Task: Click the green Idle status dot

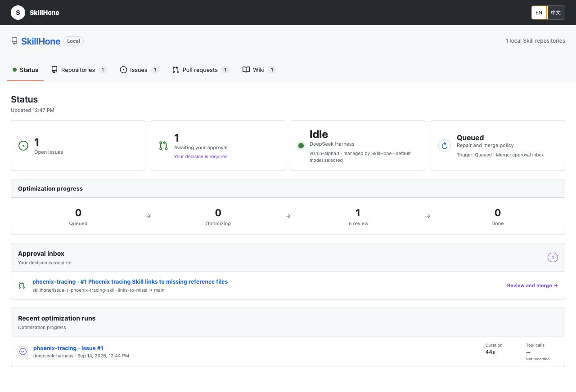Action: coord(301,145)
